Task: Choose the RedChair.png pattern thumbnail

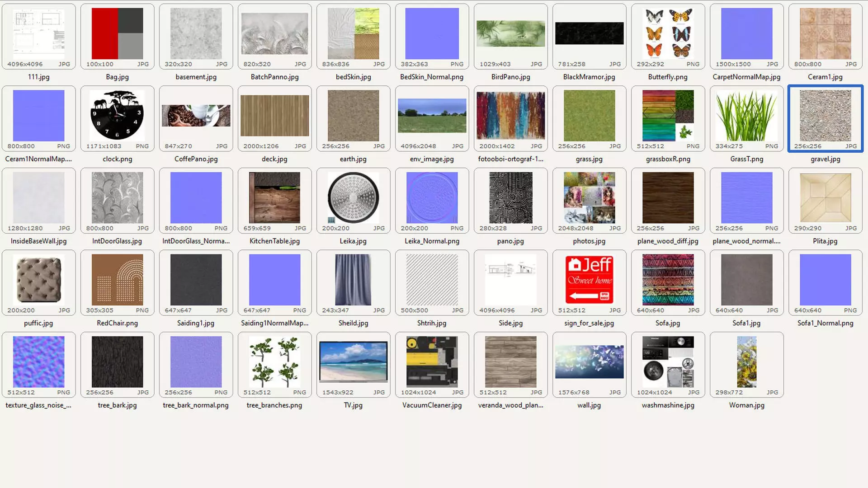Action: 117,280
